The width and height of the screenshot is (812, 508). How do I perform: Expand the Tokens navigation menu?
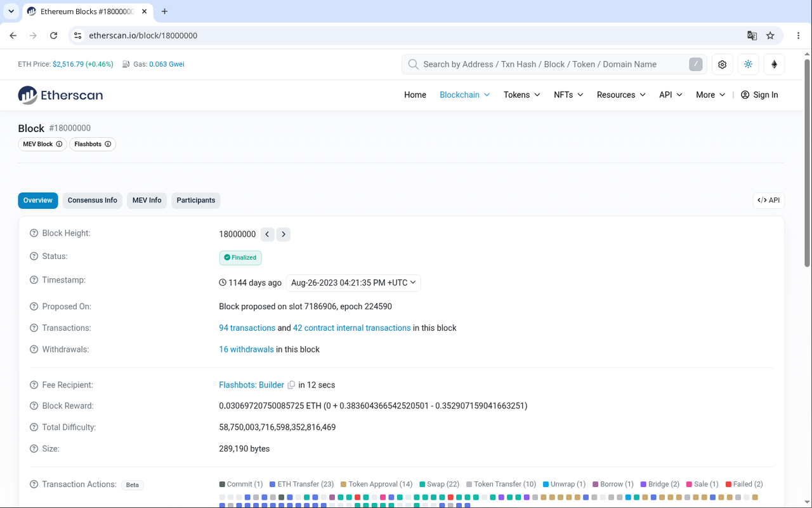[x=522, y=95]
